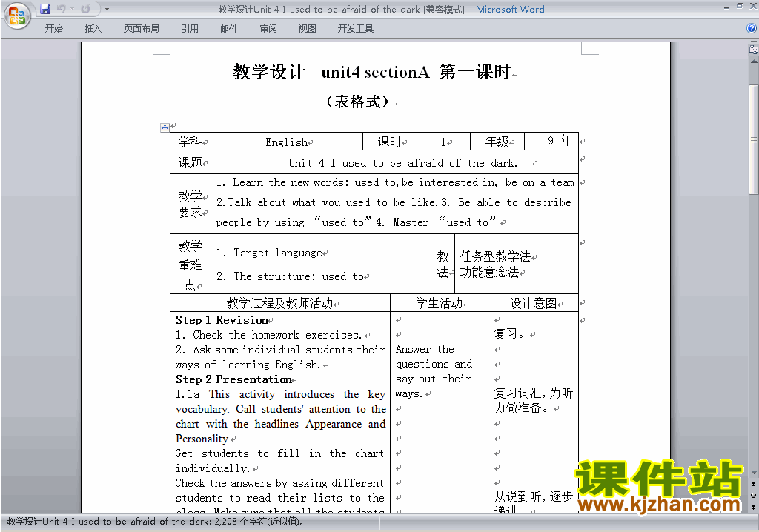Click the 'Step 1 Revision' heading
Viewport: 759px width, 532px height.
(x=222, y=320)
